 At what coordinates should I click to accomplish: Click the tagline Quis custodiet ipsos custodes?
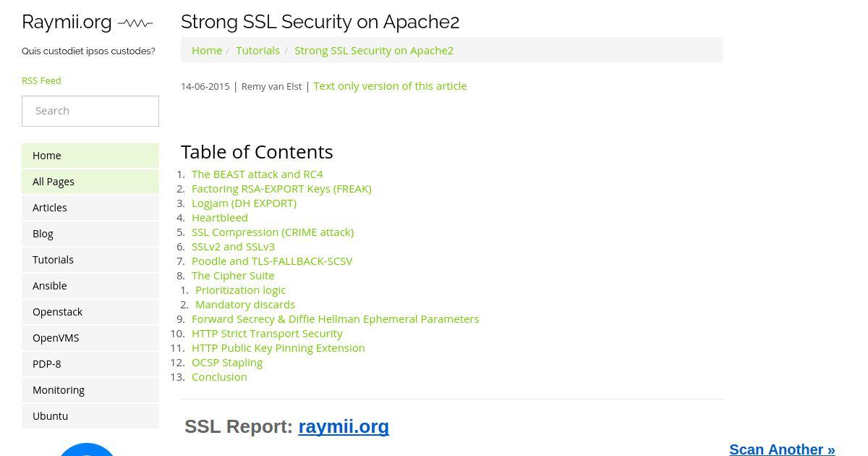tap(88, 51)
